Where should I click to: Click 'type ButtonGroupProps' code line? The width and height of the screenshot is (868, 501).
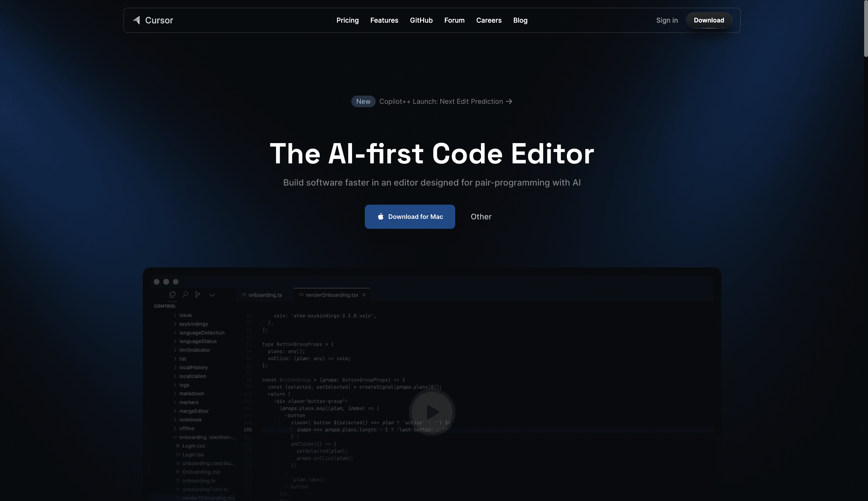[298, 344]
